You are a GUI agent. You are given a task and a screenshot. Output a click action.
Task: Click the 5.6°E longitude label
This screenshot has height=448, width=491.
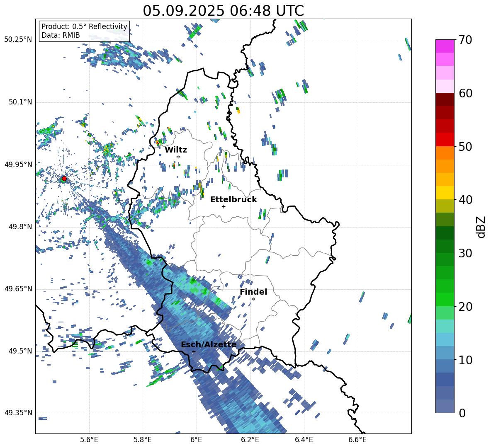click(89, 440)
